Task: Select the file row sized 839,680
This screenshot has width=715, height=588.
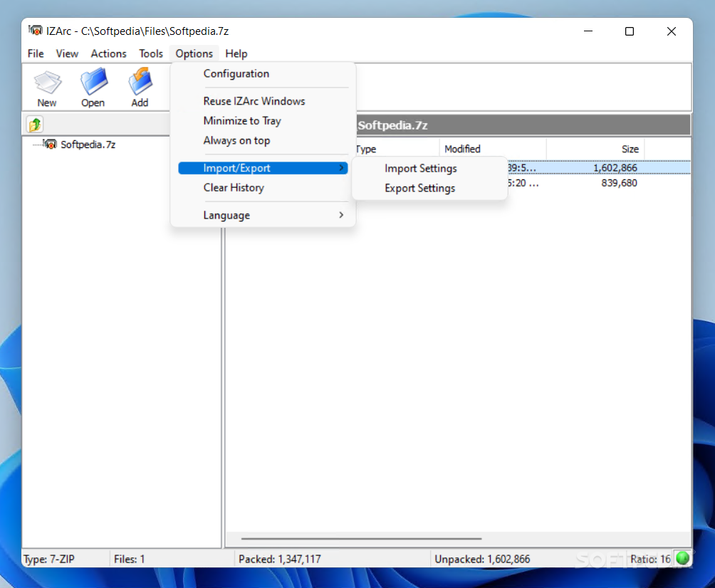Action: 599,183
